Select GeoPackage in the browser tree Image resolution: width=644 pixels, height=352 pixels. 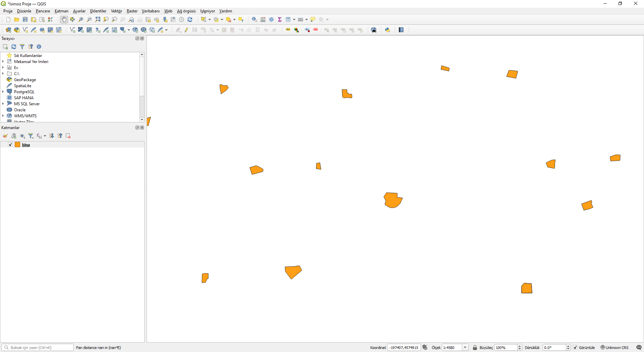point(25,79)
